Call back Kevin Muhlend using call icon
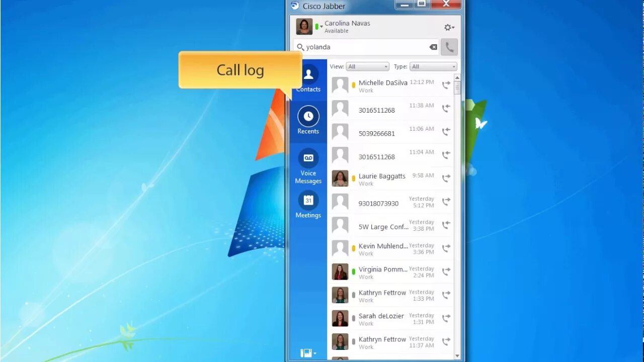Screen dimensions: 644x362 [446, 248]
